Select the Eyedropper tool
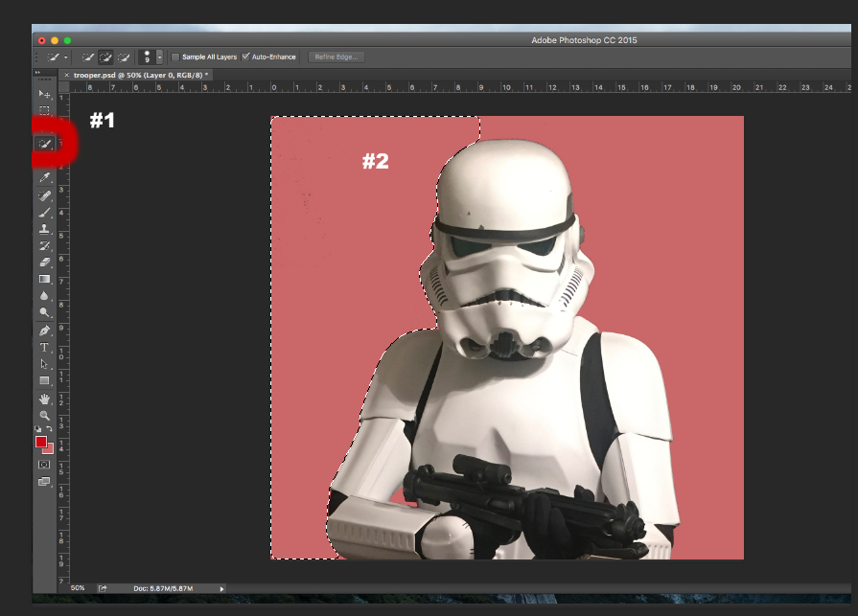The height and width of the screenshot is (616, 858). pyautogui.click(x=44, y=177)
